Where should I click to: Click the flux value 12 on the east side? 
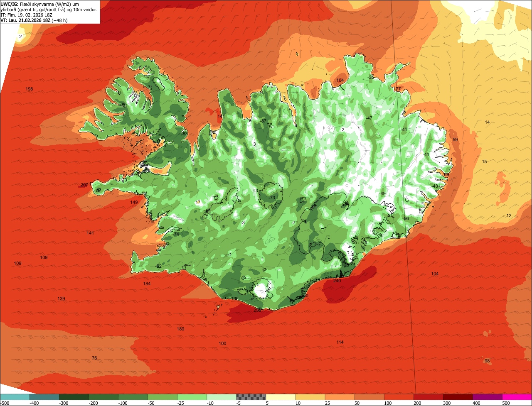point(509,216)
